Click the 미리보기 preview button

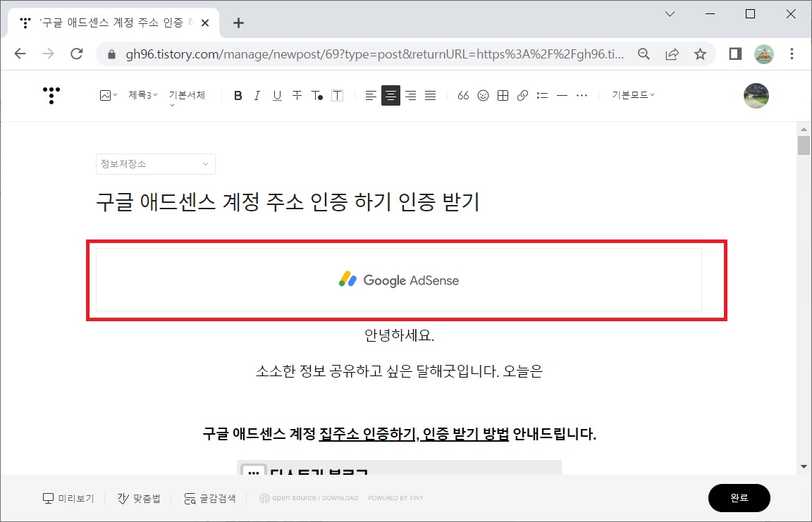68,498
